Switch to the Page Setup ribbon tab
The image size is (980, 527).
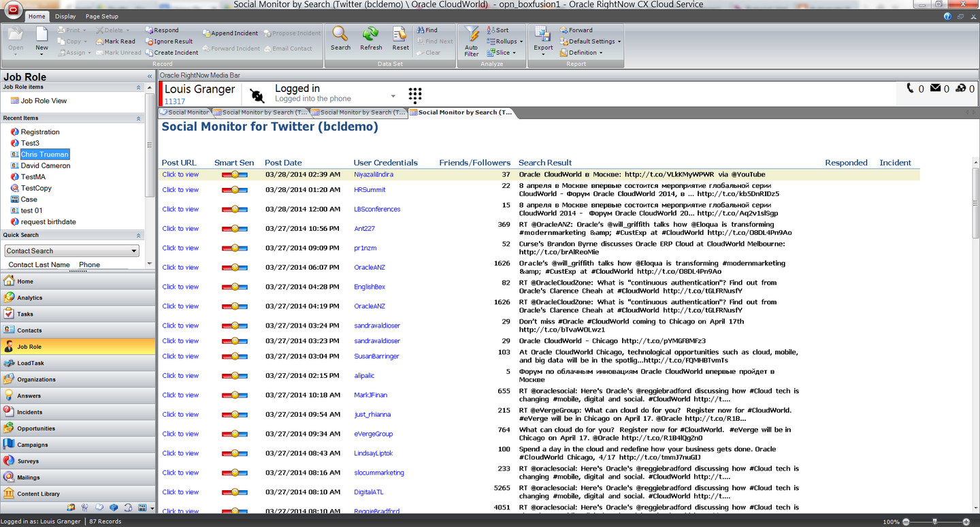point(101,16)
